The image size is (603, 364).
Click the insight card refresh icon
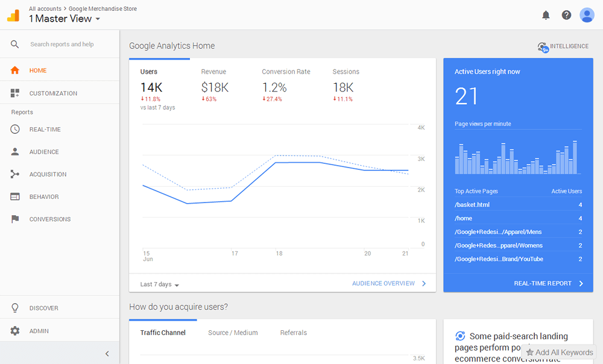[x=460, y=336]
